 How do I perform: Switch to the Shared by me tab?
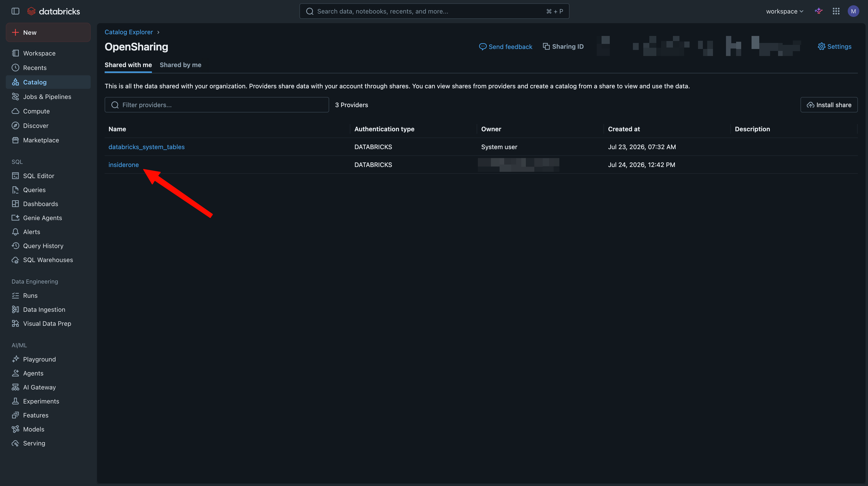click(181, 65)
